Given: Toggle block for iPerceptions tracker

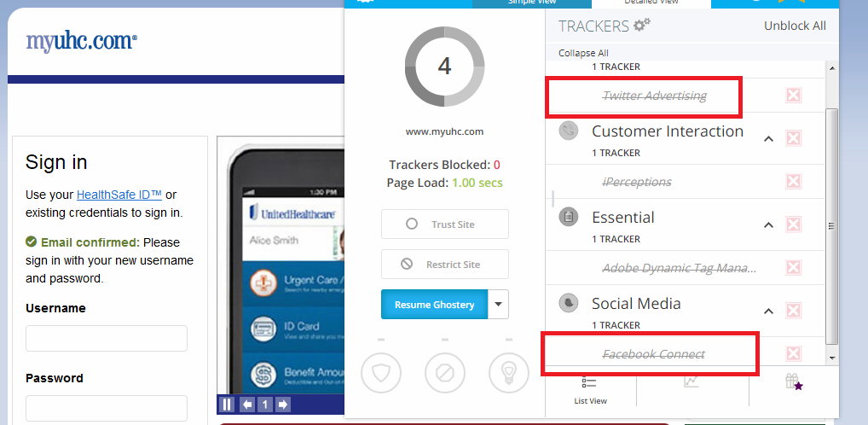Looking at the screenshot, I should point(793,181).
